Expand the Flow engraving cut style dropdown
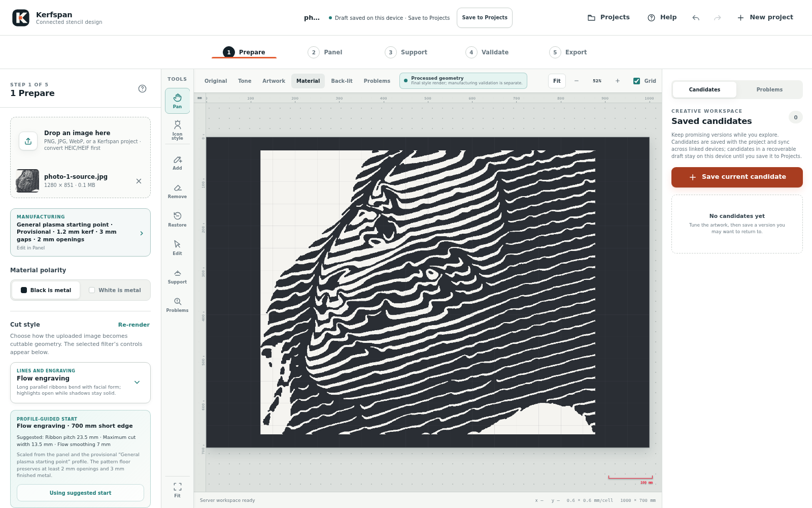812x508 pixels. coord(137,383)
